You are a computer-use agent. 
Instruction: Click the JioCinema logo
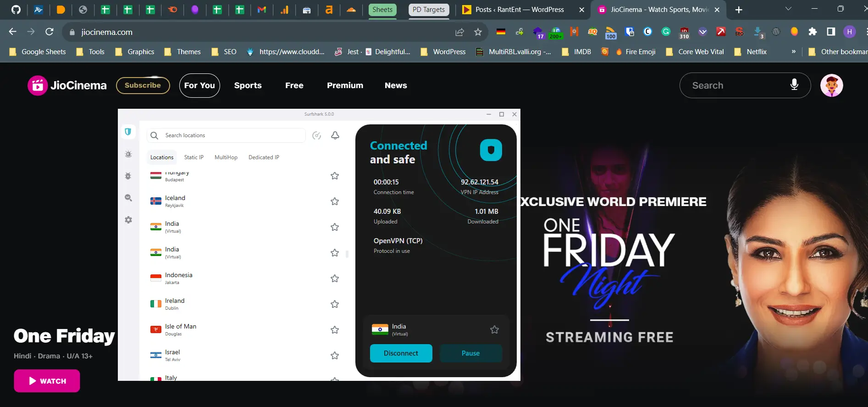(67, 85)
